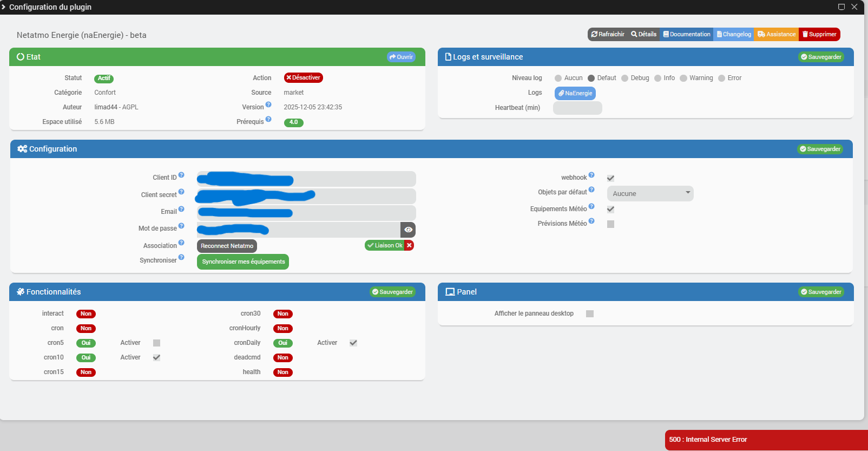Click the help icon next to Objets par défaut
This screenshot has width=868, height=451.
(x=591, y=189)
